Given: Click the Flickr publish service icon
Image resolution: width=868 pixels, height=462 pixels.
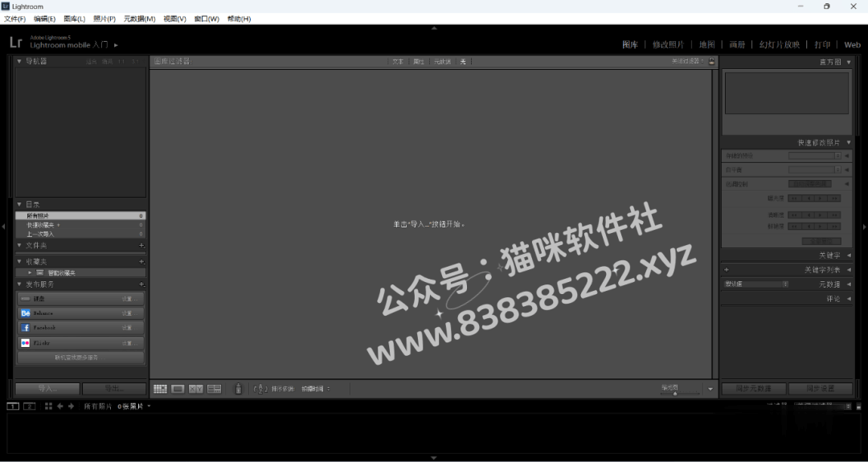Looking at the screenshot, I should (x=26, y=343).
